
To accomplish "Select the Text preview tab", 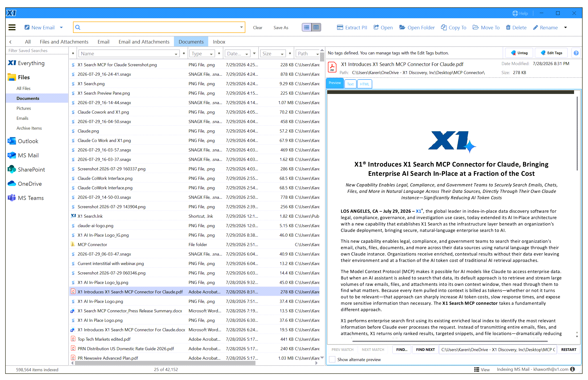I will (350, 84).
